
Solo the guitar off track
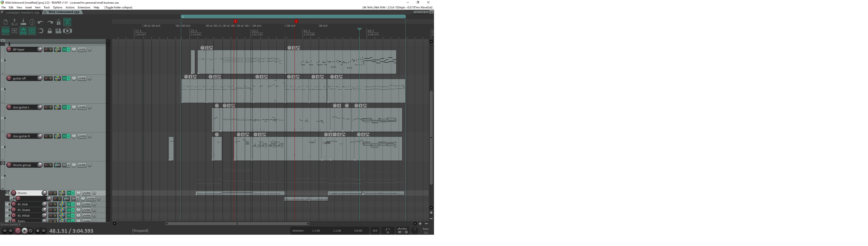pyautogui.click(x=51, y=79)
